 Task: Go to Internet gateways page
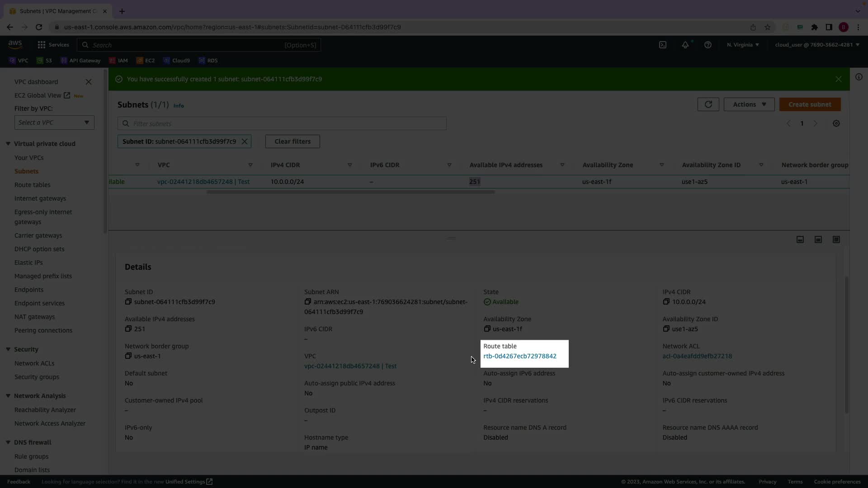pos(40,198)
